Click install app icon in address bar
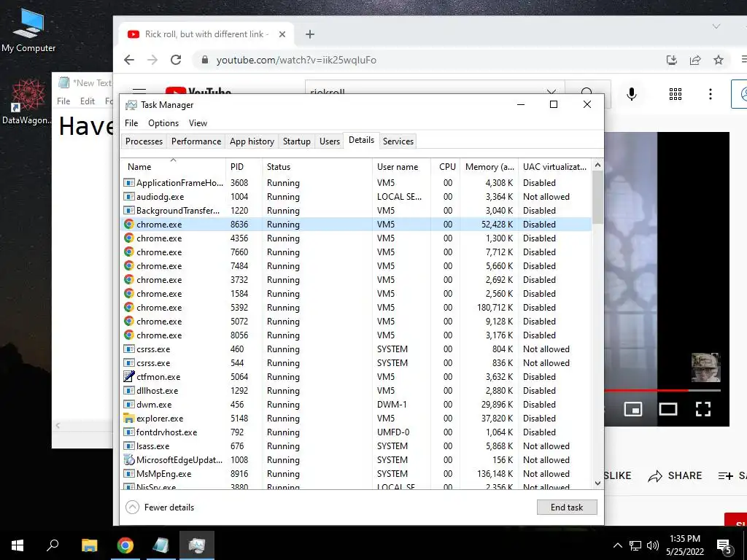The image size is (747, 560). coord(672,60)
